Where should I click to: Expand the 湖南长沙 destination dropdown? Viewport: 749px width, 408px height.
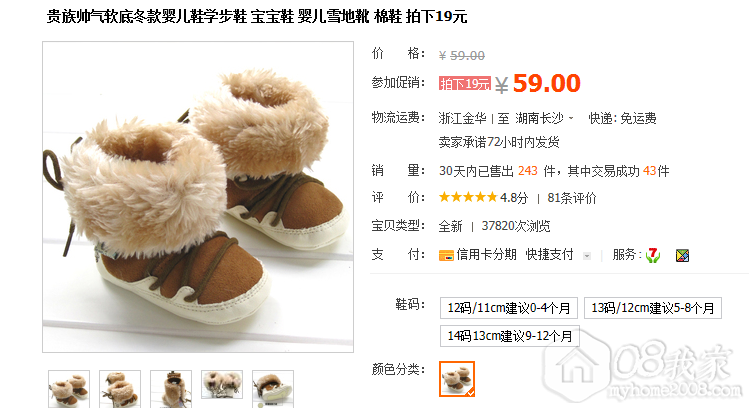[570, 118]
